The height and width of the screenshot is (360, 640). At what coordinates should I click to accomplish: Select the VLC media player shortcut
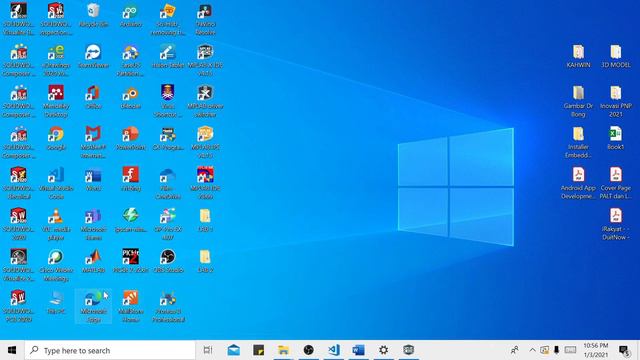[x=56, y=224]
